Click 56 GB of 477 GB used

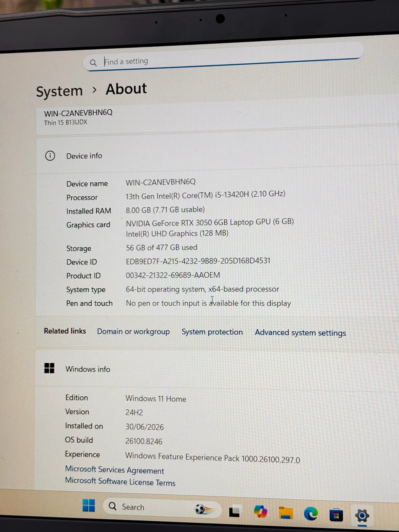162,247
